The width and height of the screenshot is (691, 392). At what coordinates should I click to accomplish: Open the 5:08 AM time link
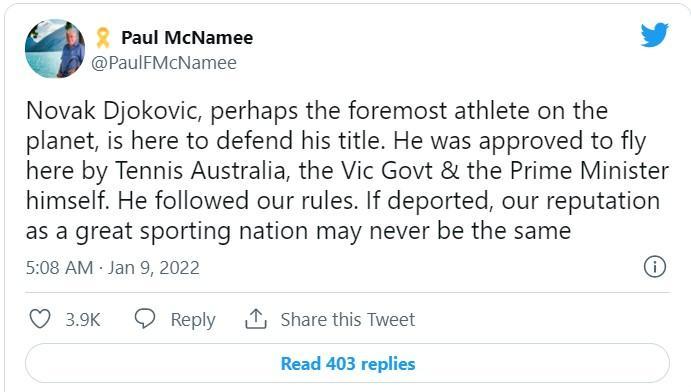(x=59, y=267)
